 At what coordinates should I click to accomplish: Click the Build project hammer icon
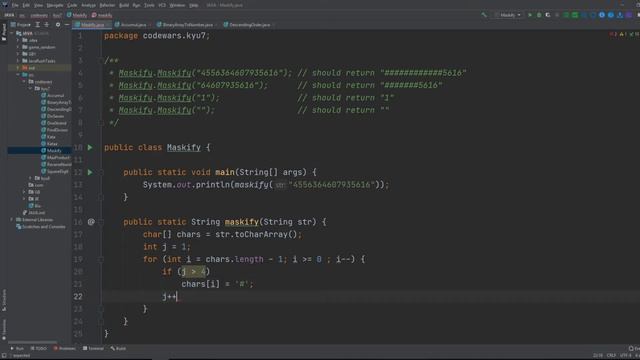[484, 15]
